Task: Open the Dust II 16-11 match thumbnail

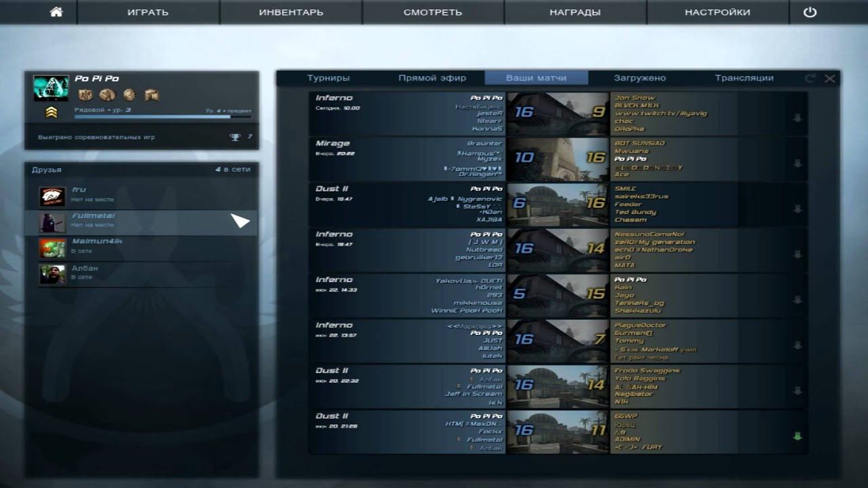Action: point(558,431)
